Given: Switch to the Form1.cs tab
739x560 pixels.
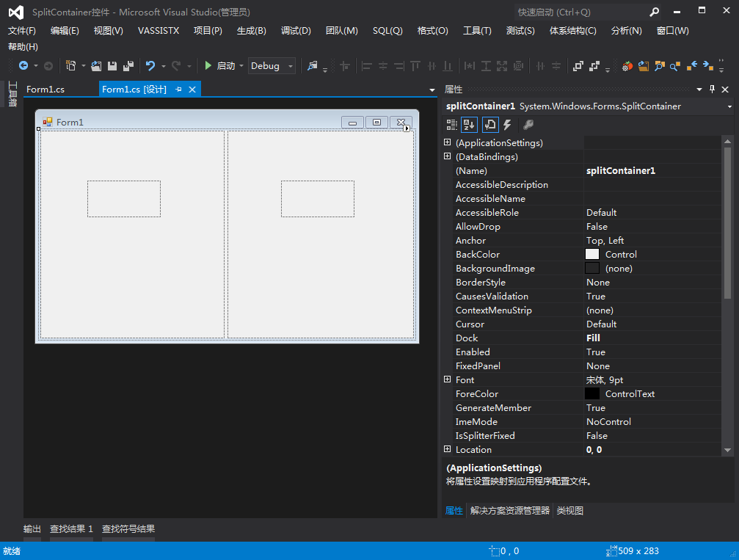Looking at the screenshot, I should [45, 89].
